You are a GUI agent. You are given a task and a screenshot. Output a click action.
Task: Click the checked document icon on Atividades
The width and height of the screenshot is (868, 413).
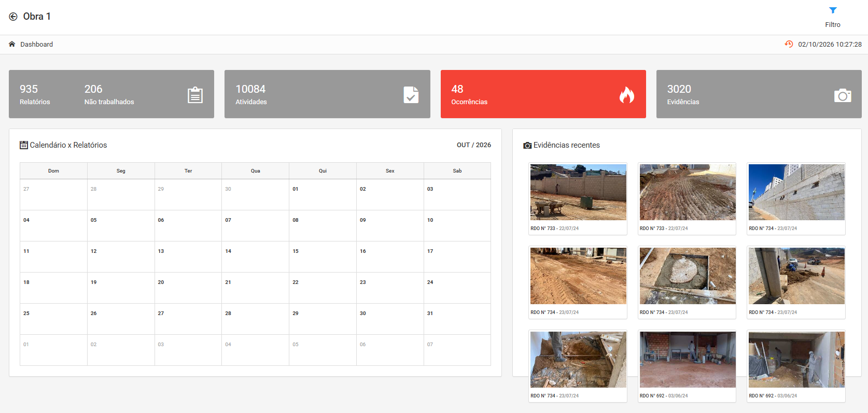pos(411,95)
